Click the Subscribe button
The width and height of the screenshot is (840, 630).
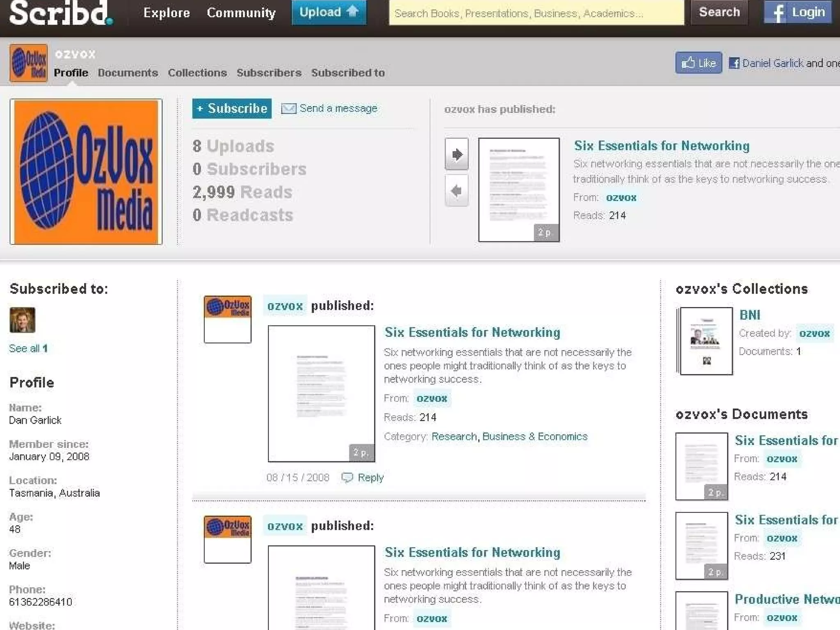(232, 108)
